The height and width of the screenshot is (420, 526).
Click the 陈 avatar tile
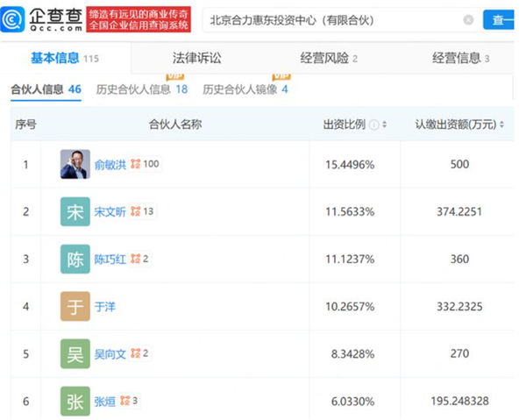[75, 259]
